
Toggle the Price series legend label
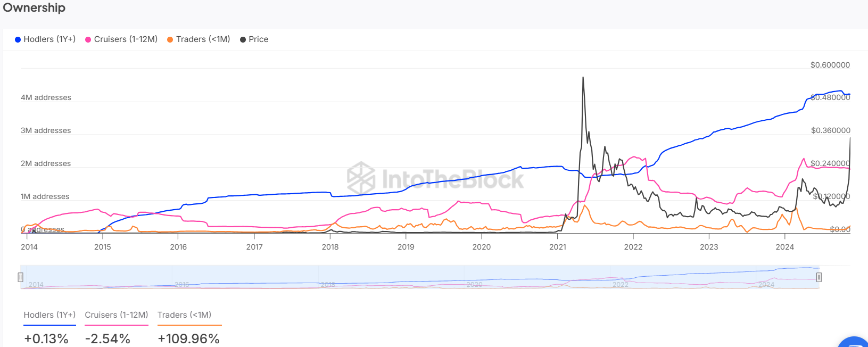258,39
